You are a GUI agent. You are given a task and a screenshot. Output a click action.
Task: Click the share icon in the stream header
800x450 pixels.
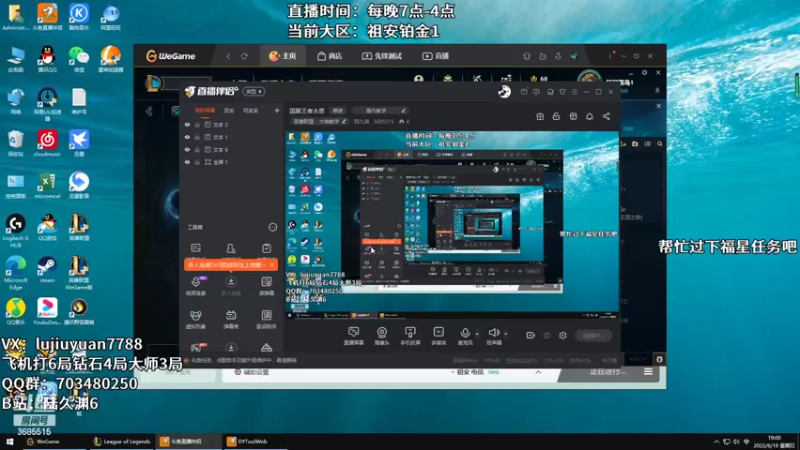[x=606, y=116]
